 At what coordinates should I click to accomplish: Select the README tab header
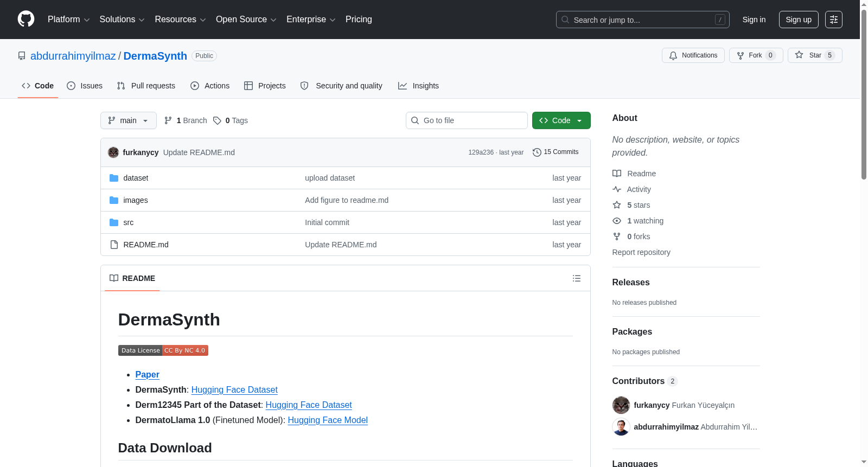[x=132, y=278]
